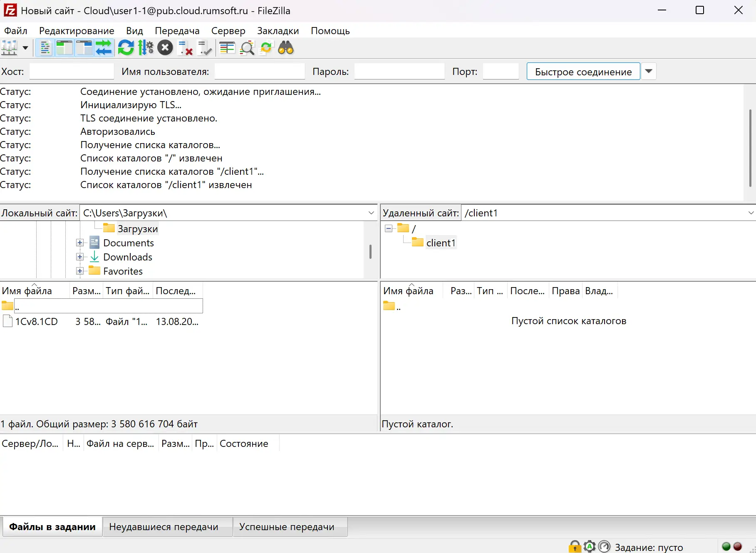Click the encryption lock status icon
Viewport: 756px width, 553px height.
(x=575, y=547)
